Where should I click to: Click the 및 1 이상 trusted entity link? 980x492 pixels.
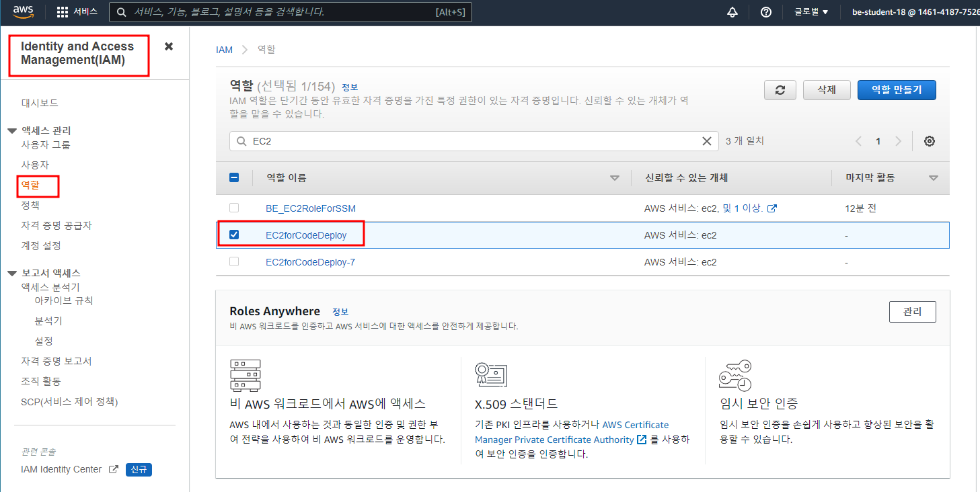[743, 208]
